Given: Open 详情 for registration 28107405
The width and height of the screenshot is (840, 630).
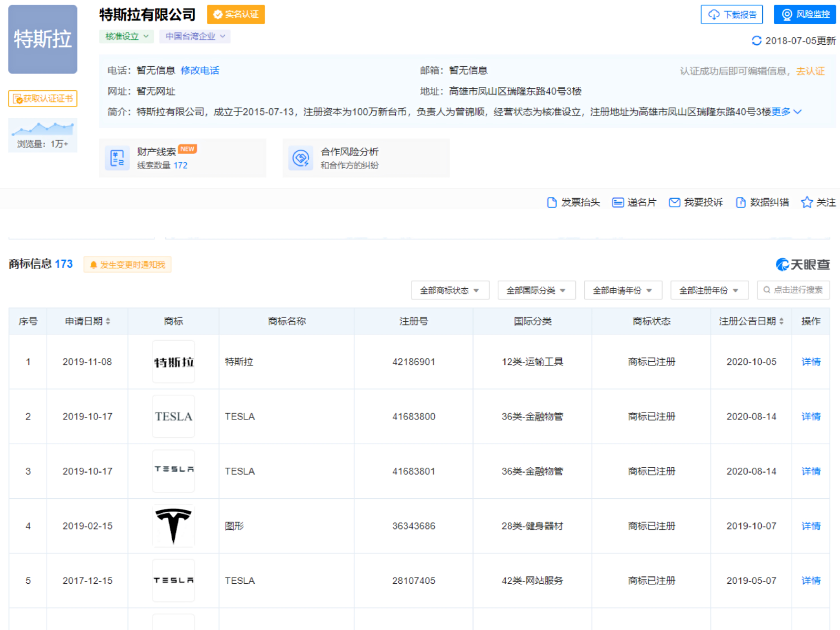Looking at the screenshot, I should point(811,581).
